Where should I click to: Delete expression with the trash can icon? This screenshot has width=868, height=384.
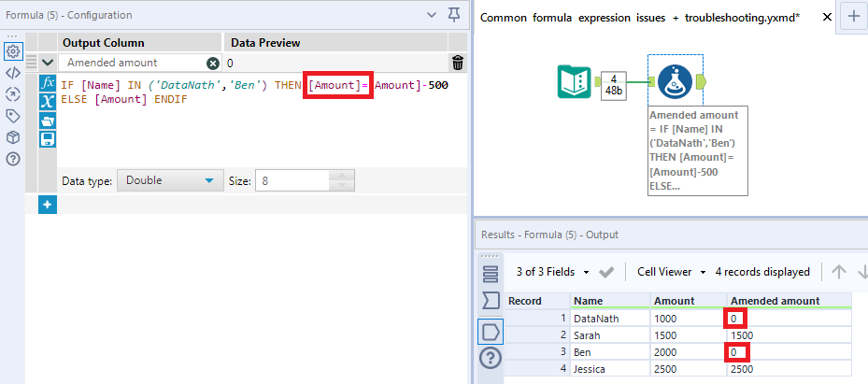[x=458, y=63]
